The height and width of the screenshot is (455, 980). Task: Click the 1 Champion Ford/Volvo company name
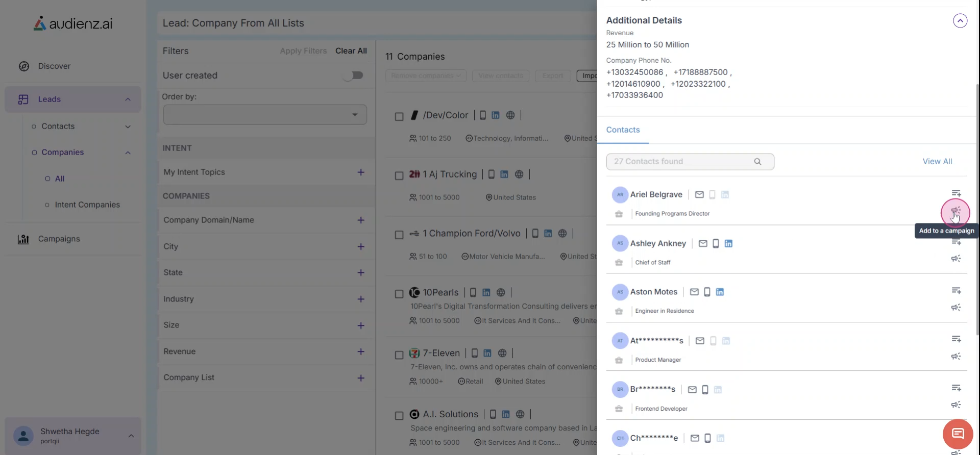(472, 234)
